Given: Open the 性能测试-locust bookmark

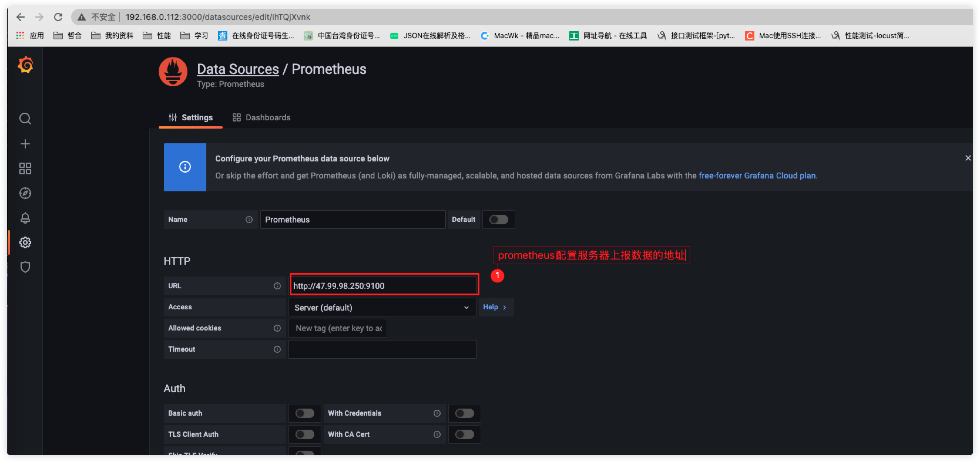Looking at the screenshot, I should (870, 36).
